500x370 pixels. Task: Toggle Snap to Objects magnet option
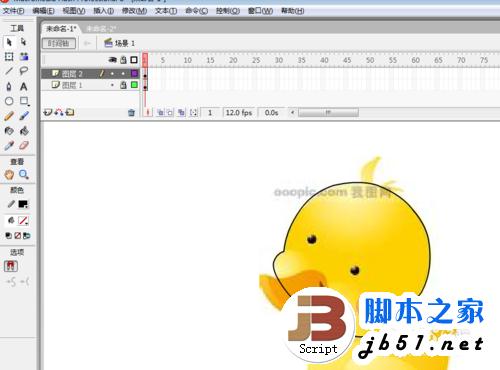[x=11, y=266]
